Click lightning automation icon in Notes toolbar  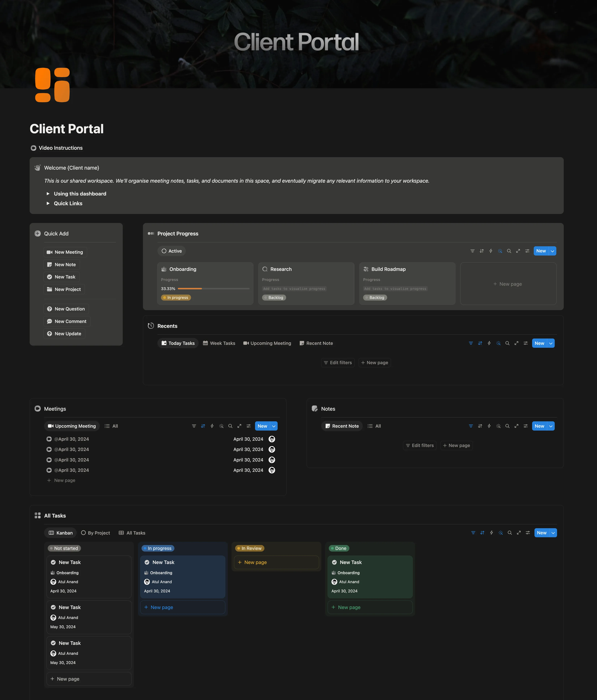489,426
